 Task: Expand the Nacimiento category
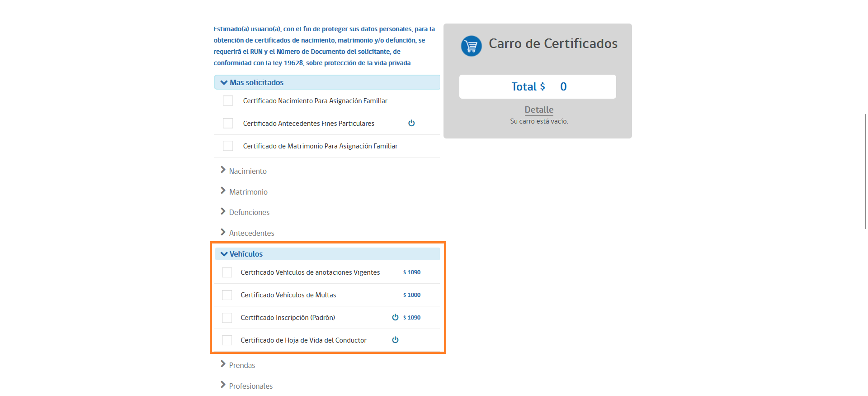click(x=247, y=171)
